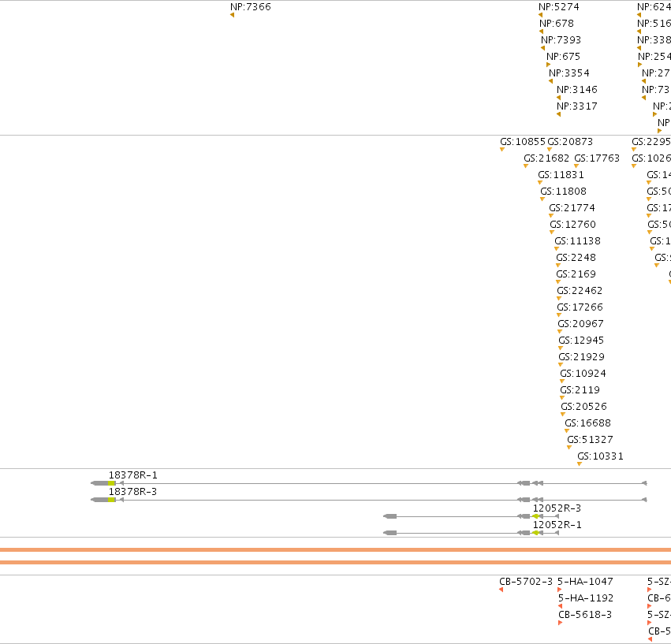Viewport: 671px width, 644px height.
Task: Click the lower orange band track
Action: 336,562
